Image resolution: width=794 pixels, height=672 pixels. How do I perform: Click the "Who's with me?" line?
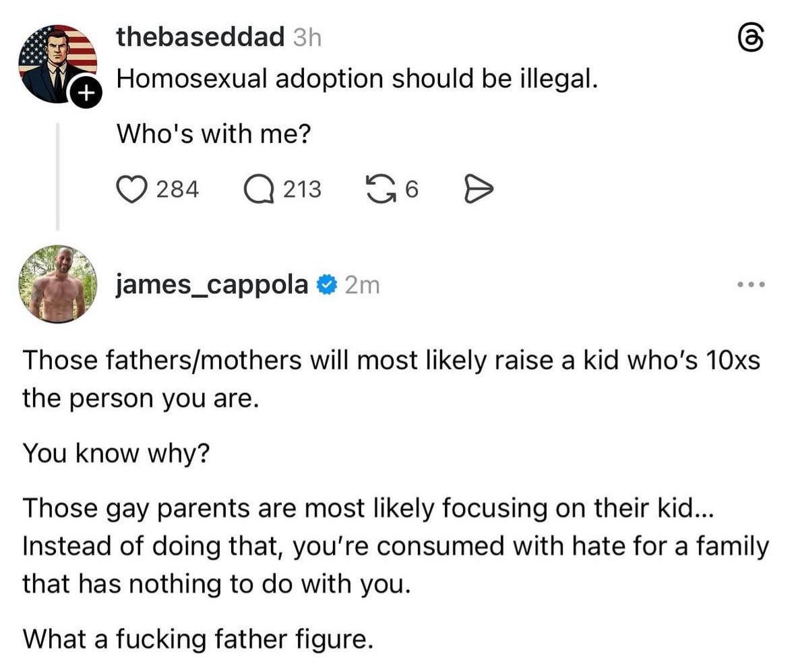tap(214, 134)
